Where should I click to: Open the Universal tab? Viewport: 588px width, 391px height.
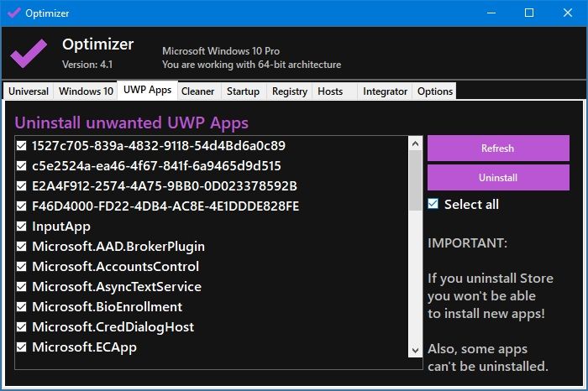pyautogui.click(x=29, y=91)
